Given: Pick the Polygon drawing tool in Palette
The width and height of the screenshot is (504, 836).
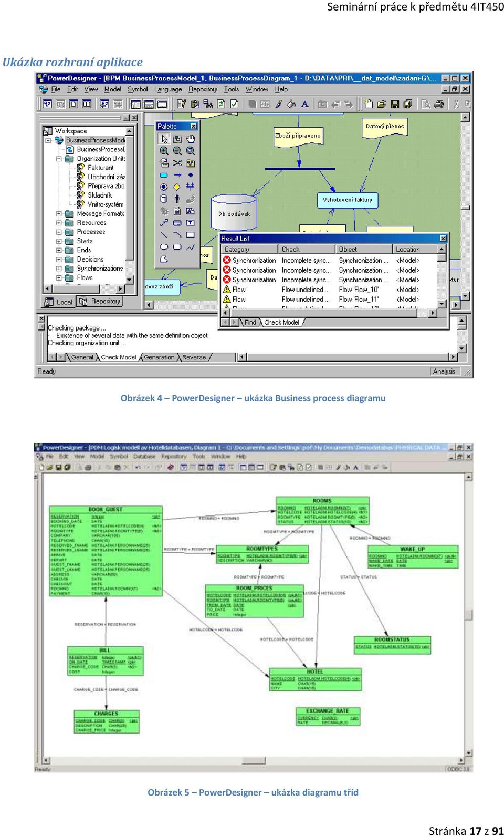Looking at the screenshot, I should coord(164,259).
